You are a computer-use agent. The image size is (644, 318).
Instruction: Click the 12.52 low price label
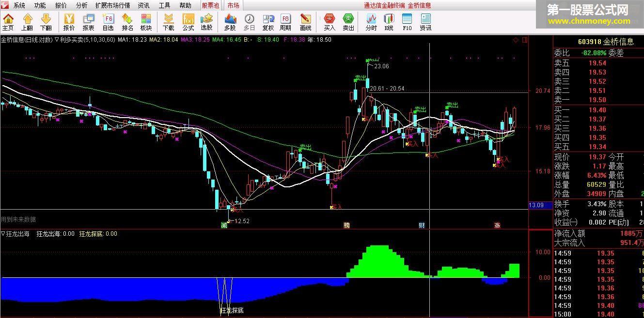pyautogui.click(x=242, y=221)
